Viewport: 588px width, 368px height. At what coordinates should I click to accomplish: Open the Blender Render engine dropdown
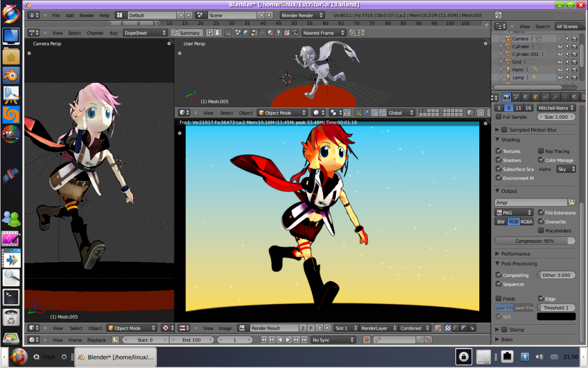tap(302, 15)
